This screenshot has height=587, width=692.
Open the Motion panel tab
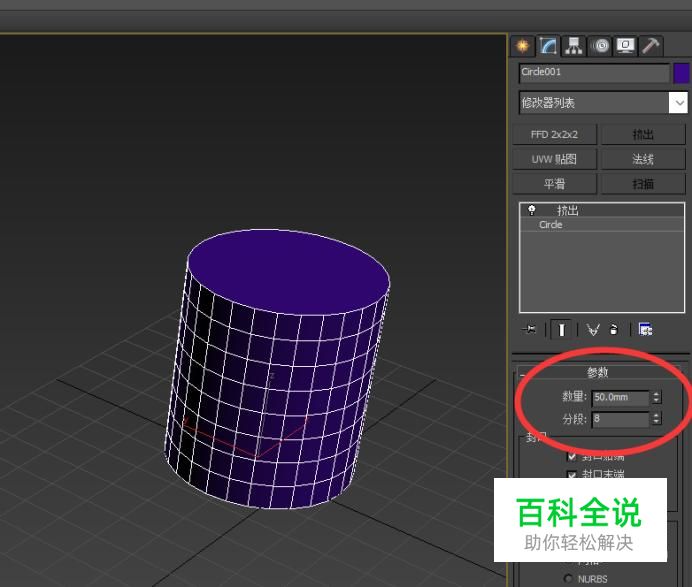point(600,46)
